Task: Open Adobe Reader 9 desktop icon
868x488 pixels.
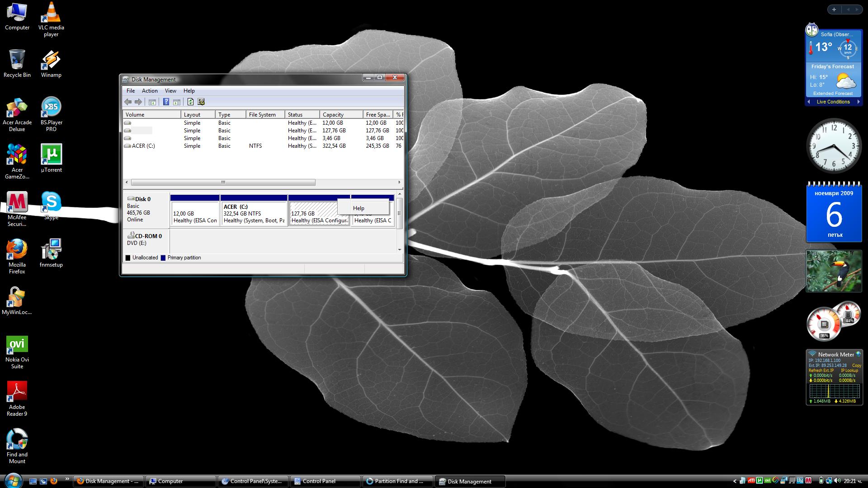Action: [17, 399]
